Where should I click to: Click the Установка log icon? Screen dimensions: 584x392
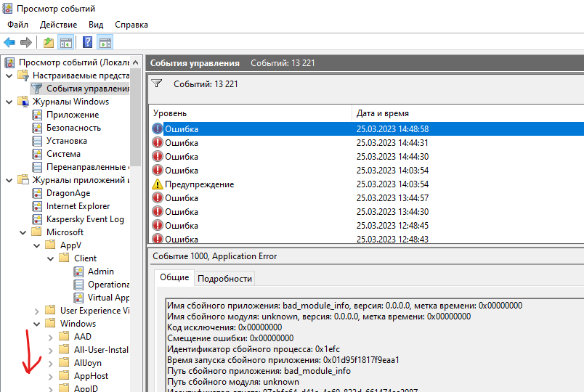[x=37, y=141]
